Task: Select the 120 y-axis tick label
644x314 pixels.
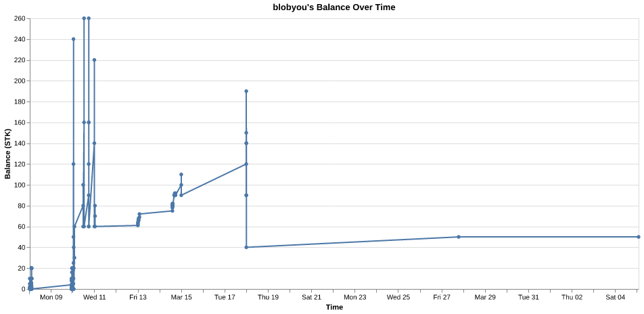Action: tap(20, 164)
